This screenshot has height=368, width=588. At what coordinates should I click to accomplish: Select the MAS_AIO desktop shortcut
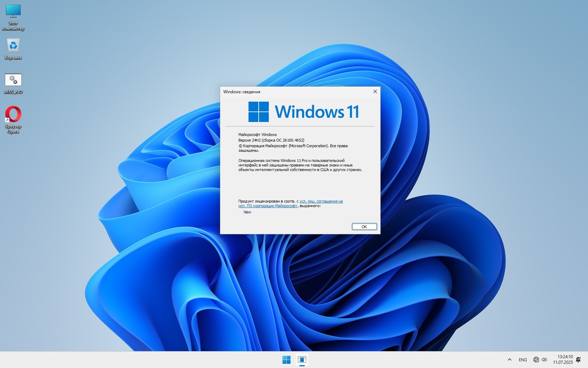pos(13,83)
